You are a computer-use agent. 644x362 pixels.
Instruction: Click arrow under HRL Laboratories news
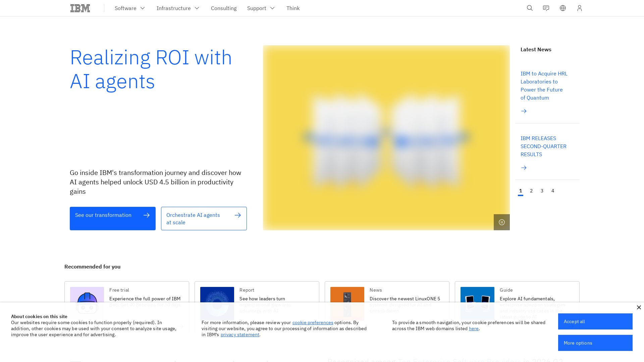tap(524, 111)
